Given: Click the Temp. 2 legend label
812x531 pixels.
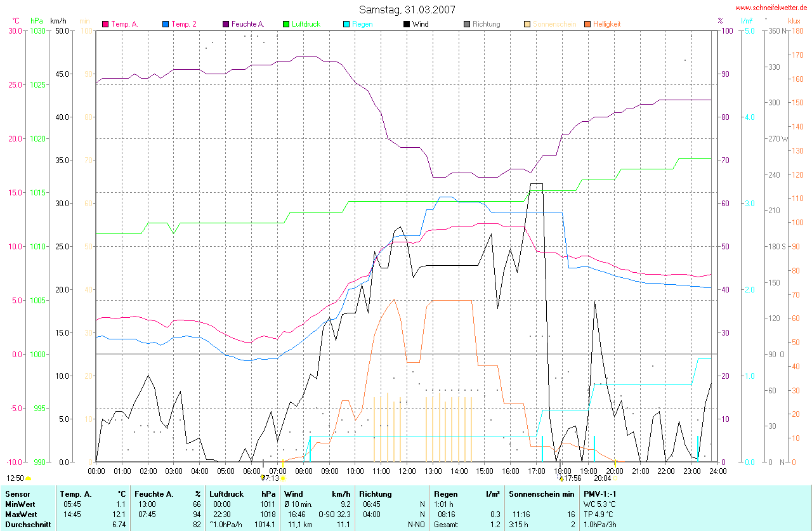Looking at the screenshot, I should coord(184,24).
